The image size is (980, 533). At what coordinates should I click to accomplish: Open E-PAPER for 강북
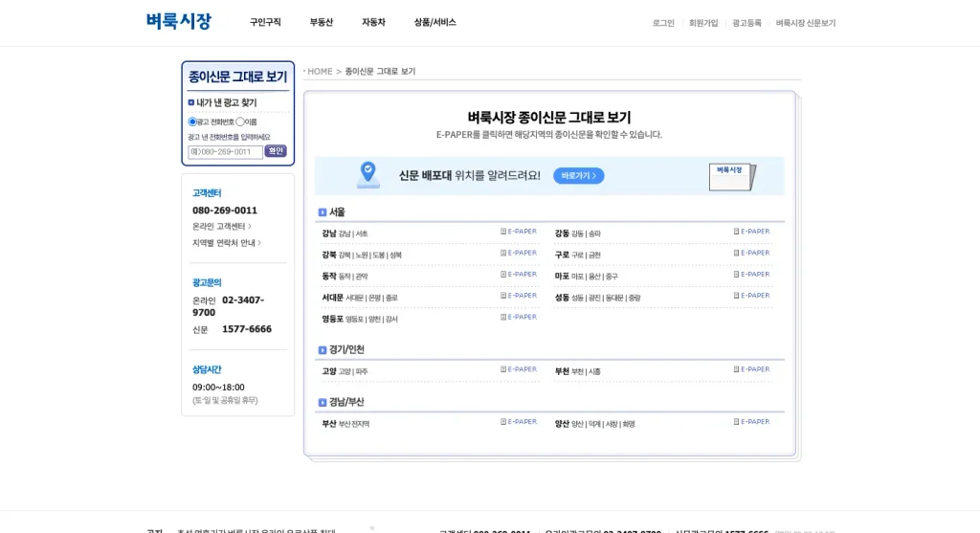(x=519, y=253)
